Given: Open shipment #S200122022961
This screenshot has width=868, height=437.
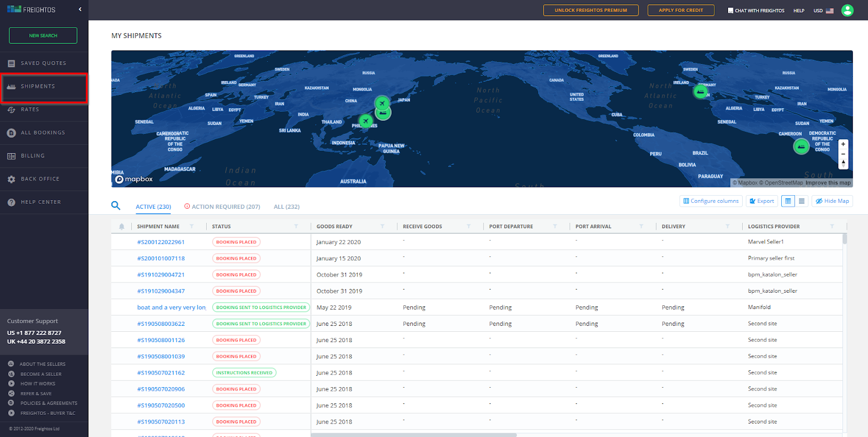Looking at the screenshot, I should 161,242.
